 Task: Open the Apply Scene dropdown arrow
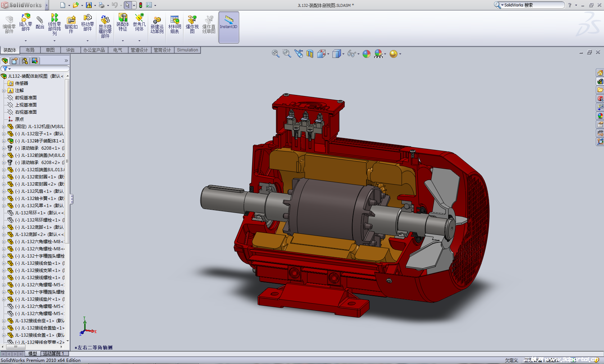385,54
